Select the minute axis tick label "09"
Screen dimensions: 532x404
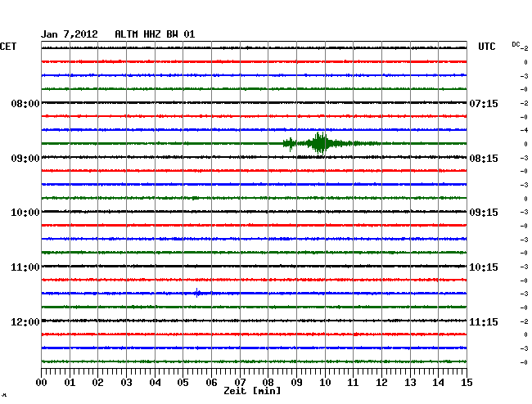tap(296, 383)
